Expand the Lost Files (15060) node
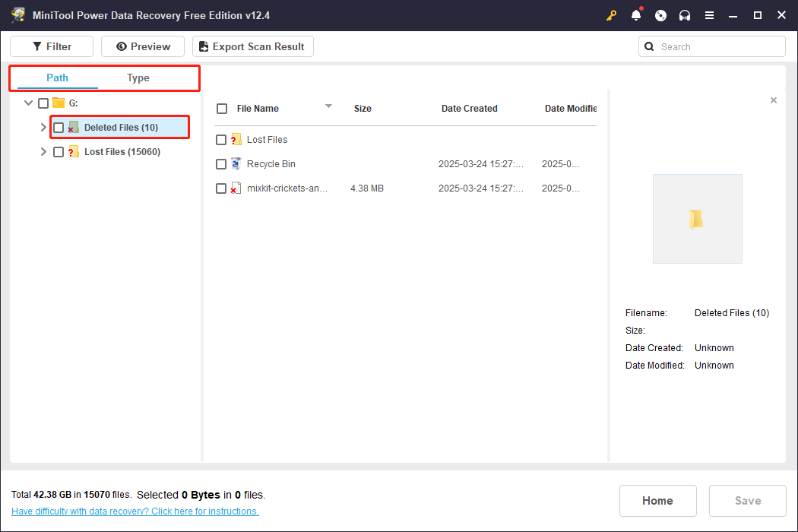 coord(43,152)
